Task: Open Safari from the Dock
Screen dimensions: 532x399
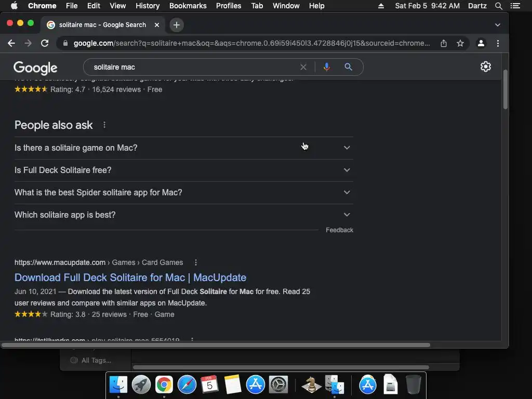Action: coord(187,385)
